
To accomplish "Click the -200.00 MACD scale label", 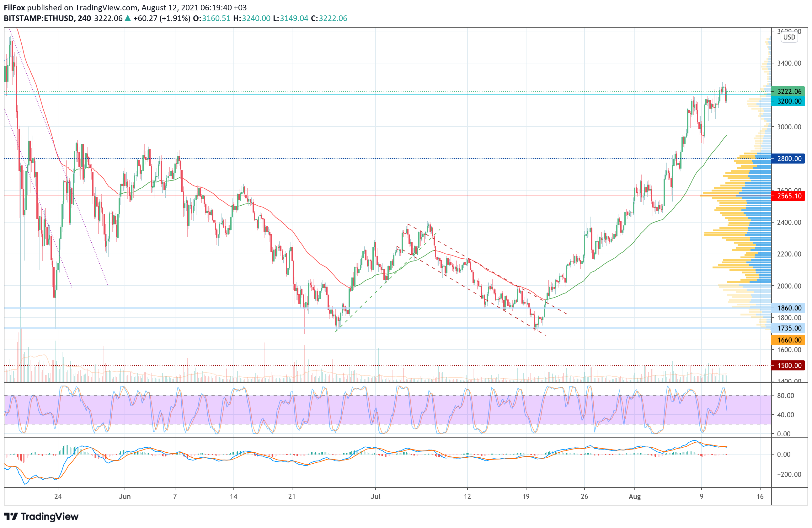I will [789, 474].
